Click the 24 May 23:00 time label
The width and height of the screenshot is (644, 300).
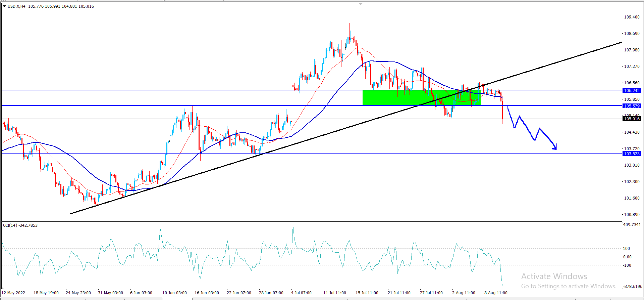[x=78, y=293]
